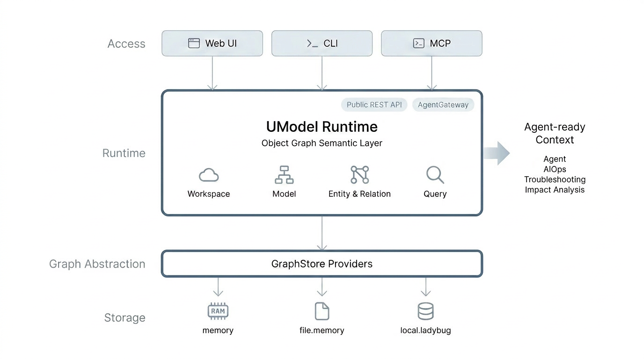The image size is (644, 359).
Task: Click the Impact Analysis text
Action: coord(555,190)
